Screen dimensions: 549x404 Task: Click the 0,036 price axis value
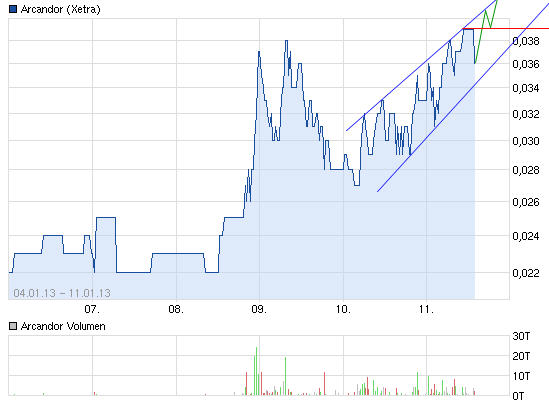tap(526, 64)
